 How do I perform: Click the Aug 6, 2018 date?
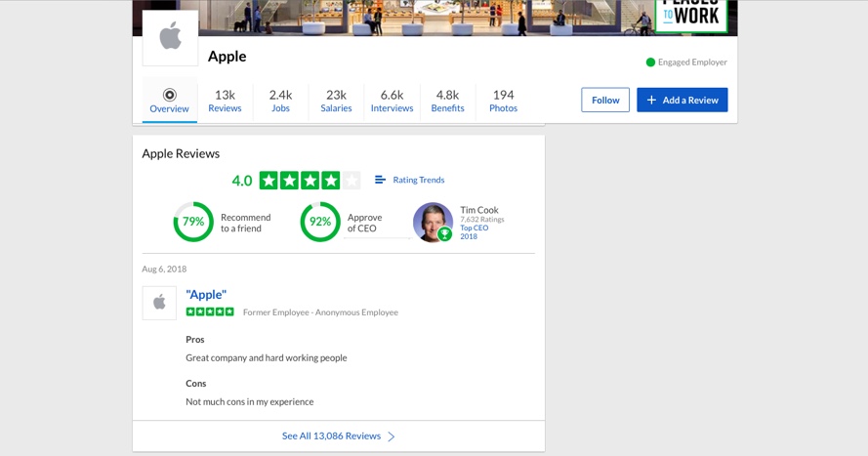coord(164,269)
